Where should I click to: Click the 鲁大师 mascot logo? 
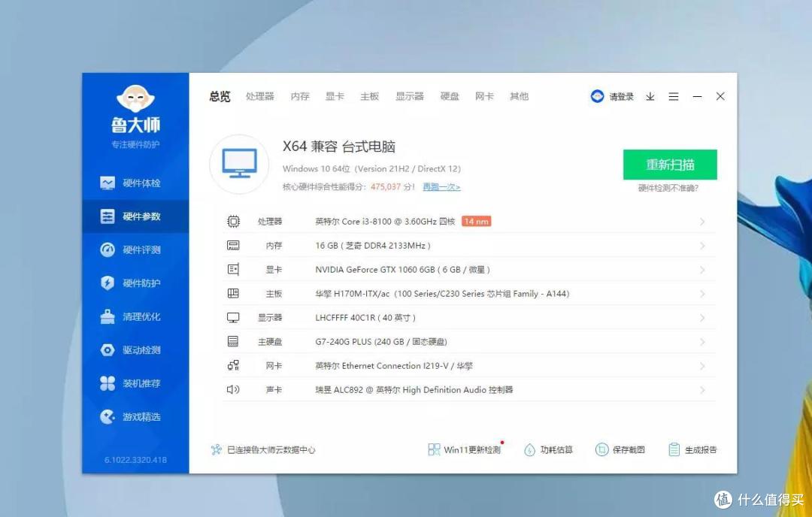(135, 98)
